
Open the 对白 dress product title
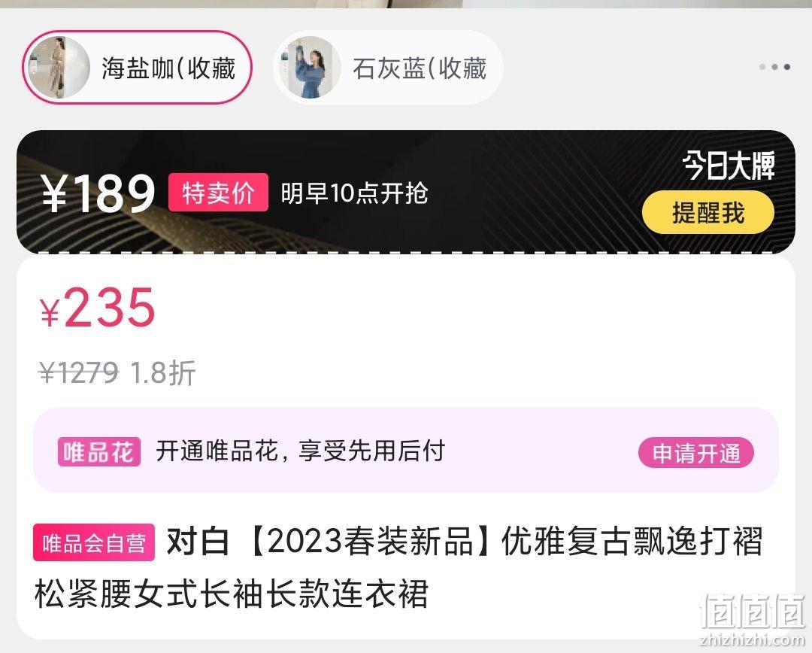(x=398, y=567)
